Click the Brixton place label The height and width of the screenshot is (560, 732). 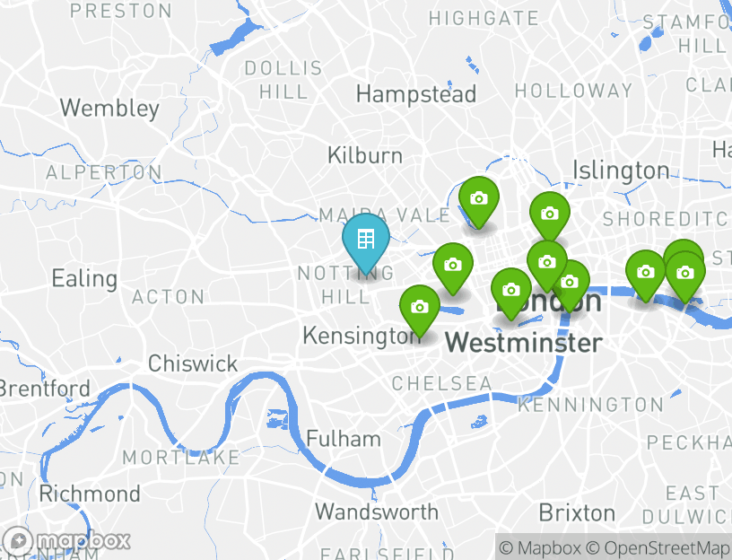pos(577,512)
